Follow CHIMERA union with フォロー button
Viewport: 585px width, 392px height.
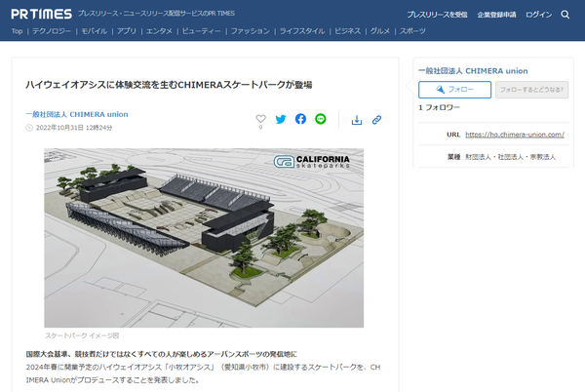tap(454, 90)
